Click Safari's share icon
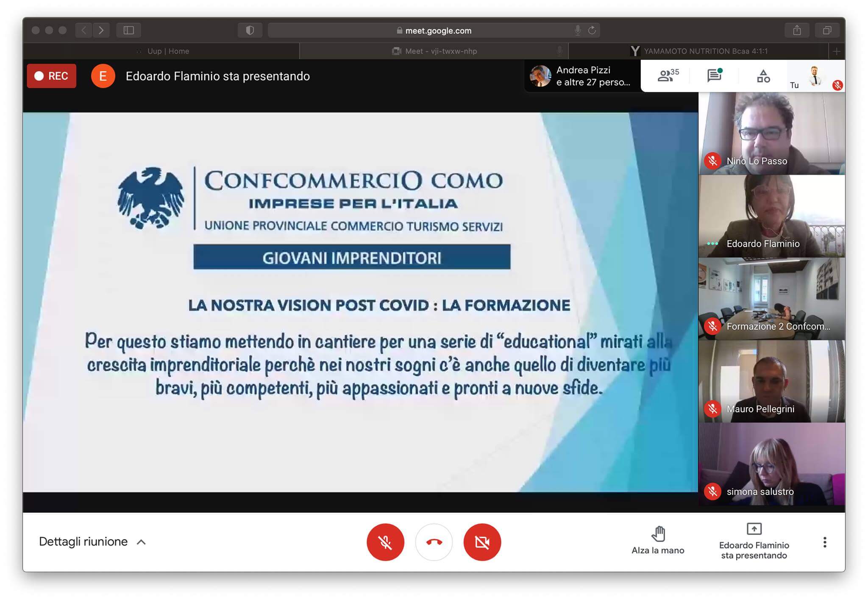 coord(797,30)
